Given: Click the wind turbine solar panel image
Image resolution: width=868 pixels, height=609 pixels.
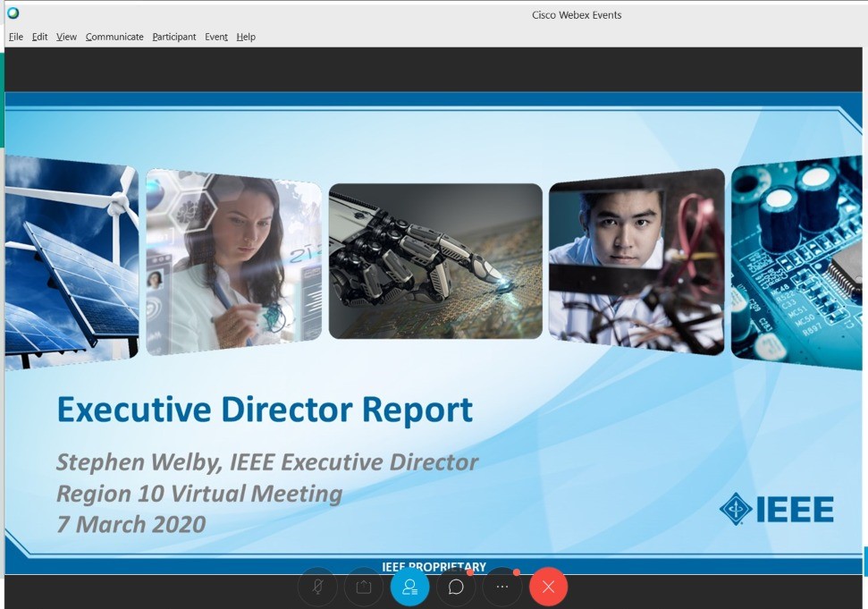Looking at the screenshot, I should (x=71, y=262).
